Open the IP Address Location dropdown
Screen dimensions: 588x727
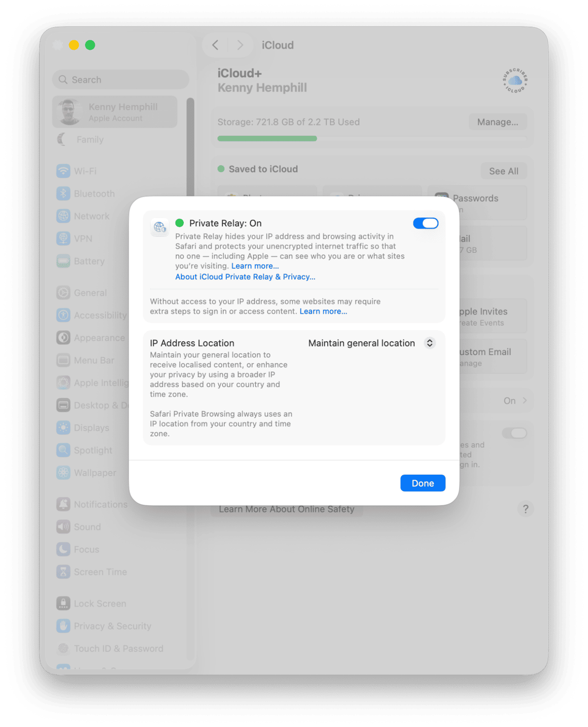coord(372,343)
